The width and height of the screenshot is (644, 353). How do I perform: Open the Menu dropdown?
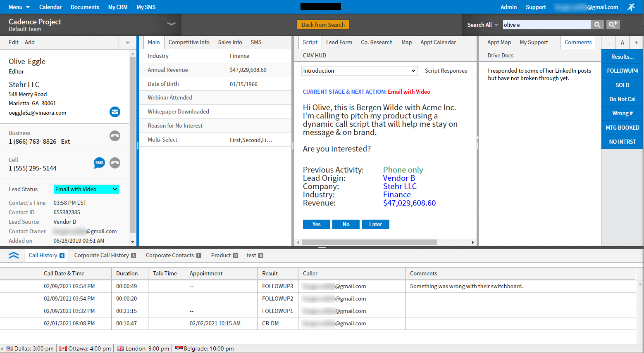point(19,7)
